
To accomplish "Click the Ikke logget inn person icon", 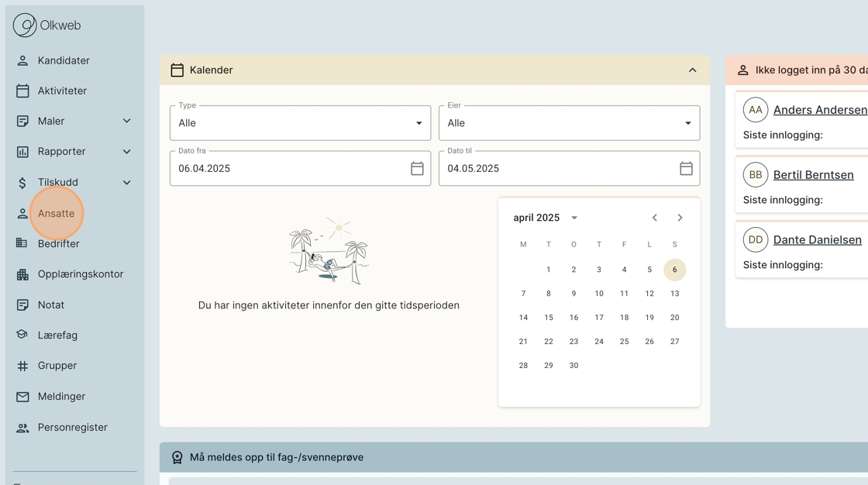I will (743, 71).
